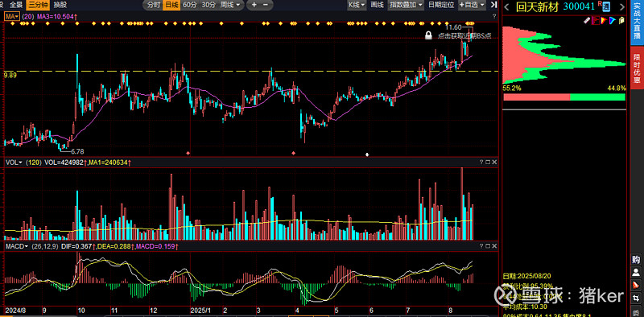Click the red-green profit ratio bar
Viewport: 644px width, 317px height.
[x=564, y=97]
